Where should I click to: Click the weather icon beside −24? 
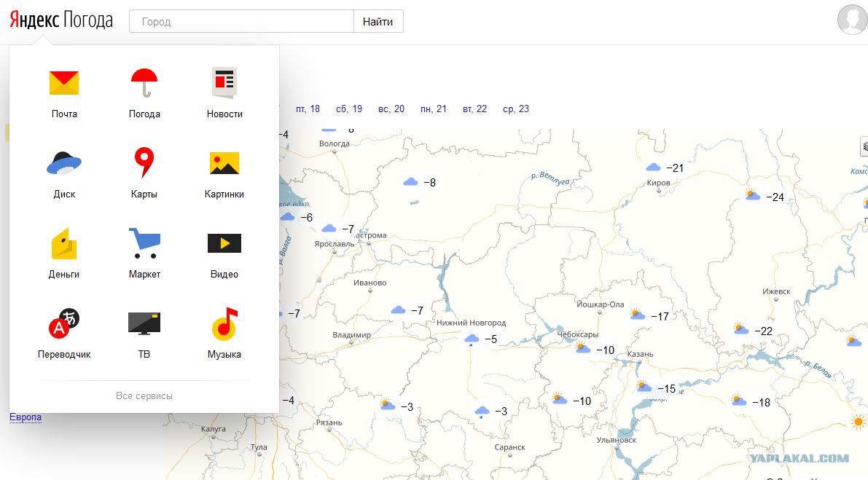[x=752, y=194]
